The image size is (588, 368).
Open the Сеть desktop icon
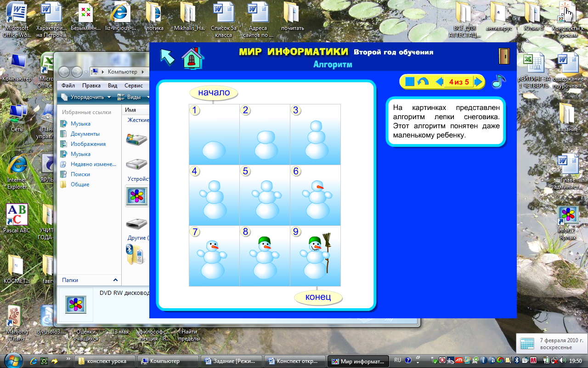tap(17, 118)
